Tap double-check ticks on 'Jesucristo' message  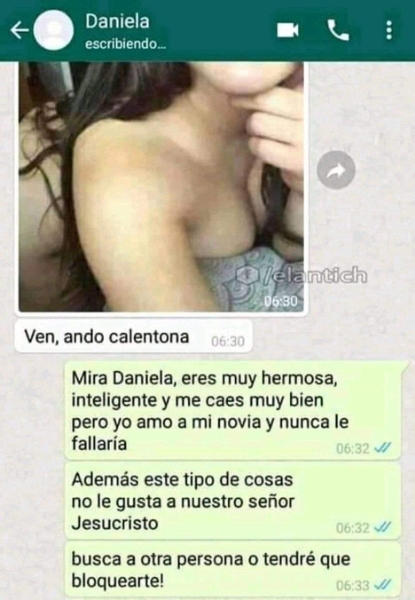(382, 528)
